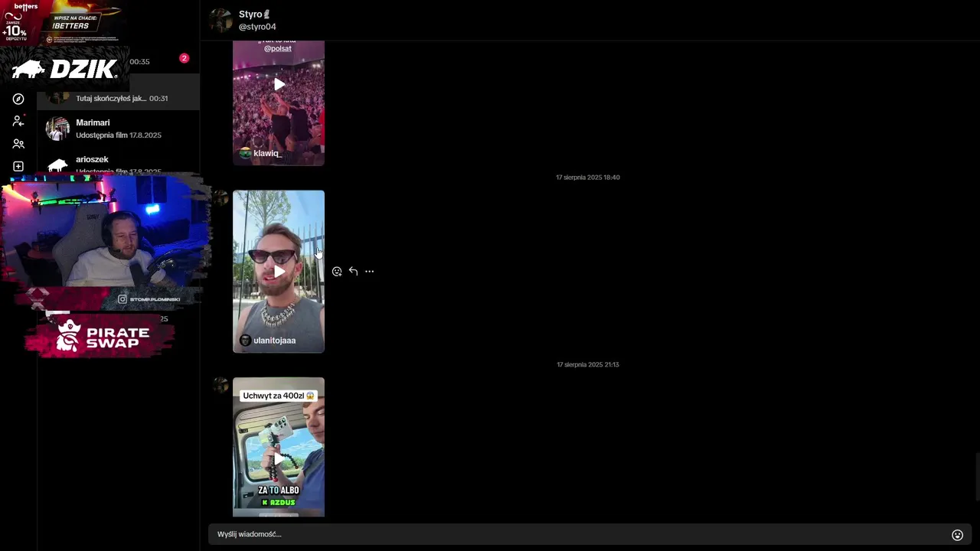Click the Upload plus-square icon in sidebar
The height and width of the screenshot is (551, 980).
(18, 166)
